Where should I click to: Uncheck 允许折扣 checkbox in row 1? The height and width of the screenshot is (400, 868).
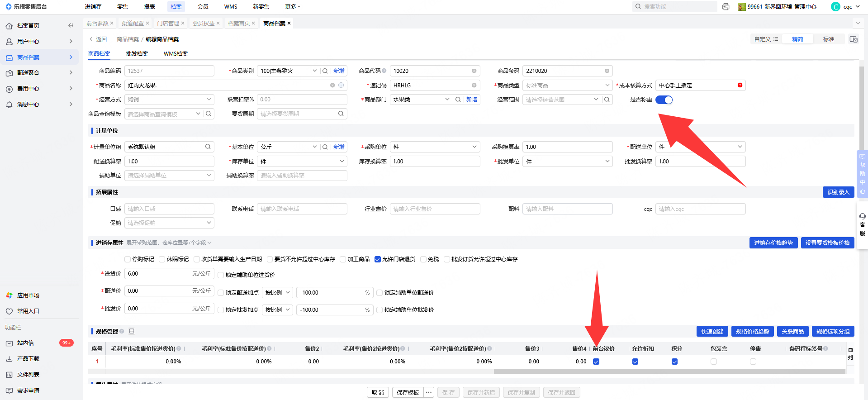(636, 362)
